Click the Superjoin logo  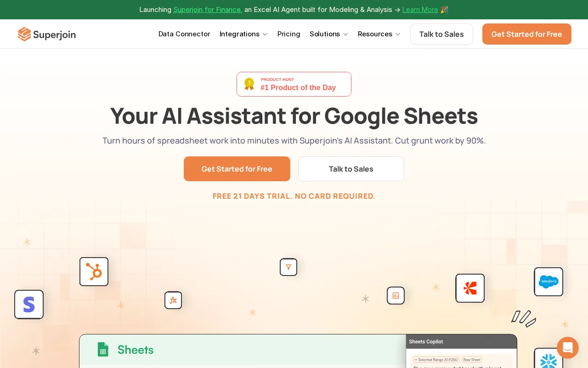[47, 34]
